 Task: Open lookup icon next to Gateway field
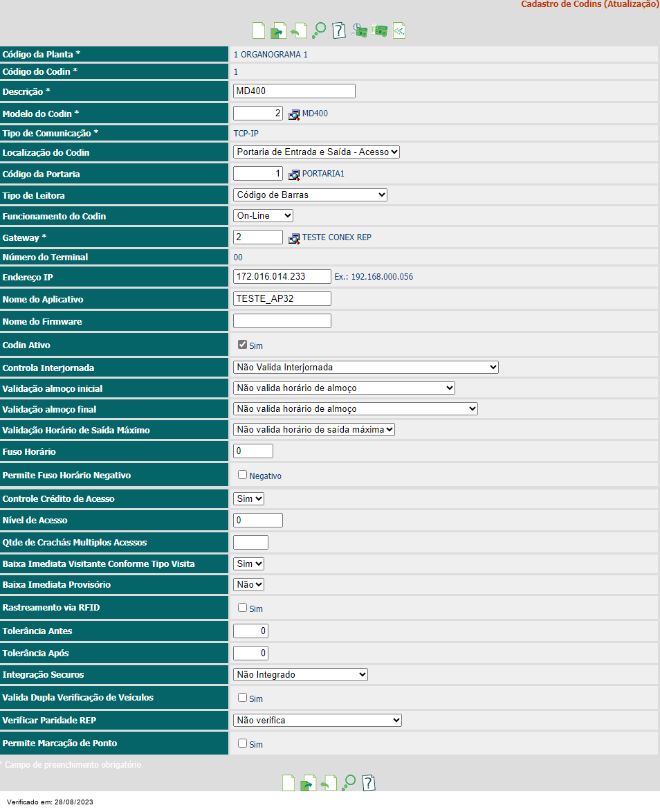pos(294,238)
